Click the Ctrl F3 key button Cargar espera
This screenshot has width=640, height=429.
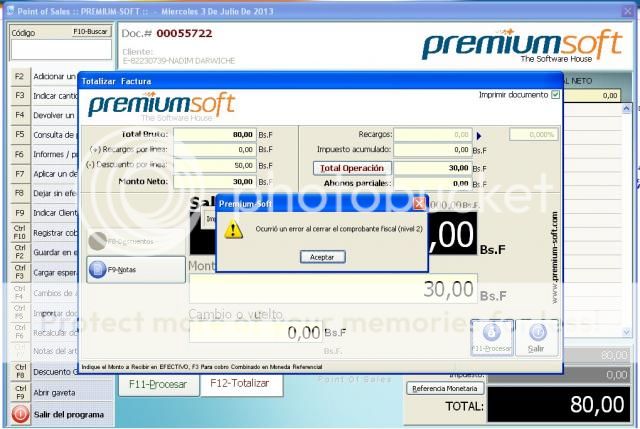tap(20, 272)
